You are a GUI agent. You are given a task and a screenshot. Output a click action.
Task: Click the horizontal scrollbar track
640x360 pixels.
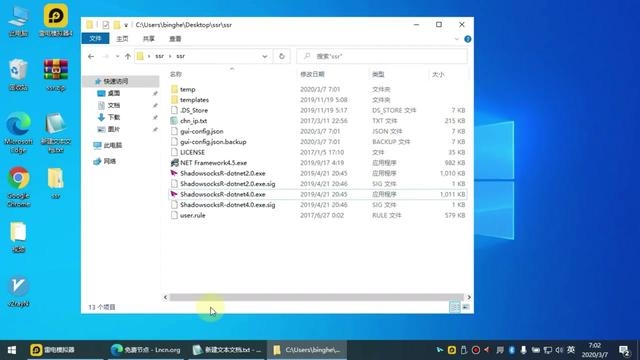pyautogui.click(x=317, y=297)
